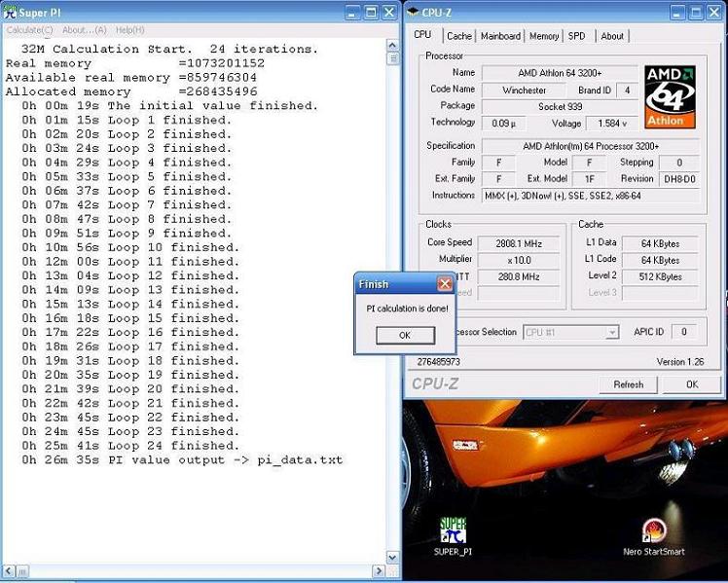Switch to the Memory tab

pyautogui.click(x=544, y=36)
